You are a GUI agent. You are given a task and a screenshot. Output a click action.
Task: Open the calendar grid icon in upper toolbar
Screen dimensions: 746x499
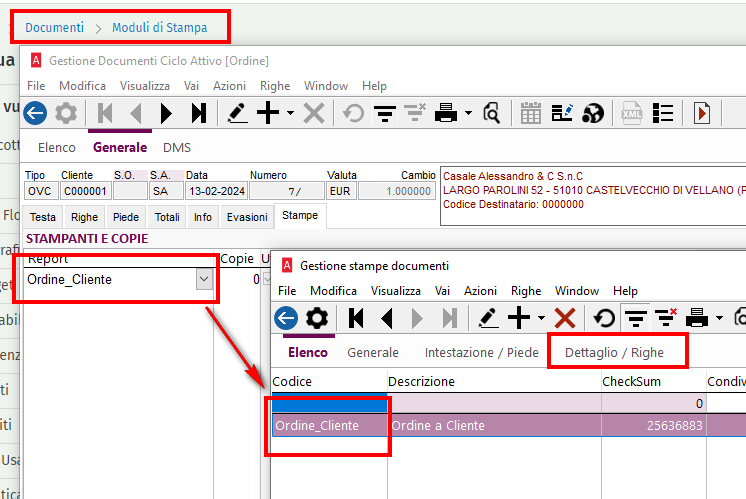(x=531, y=113)
